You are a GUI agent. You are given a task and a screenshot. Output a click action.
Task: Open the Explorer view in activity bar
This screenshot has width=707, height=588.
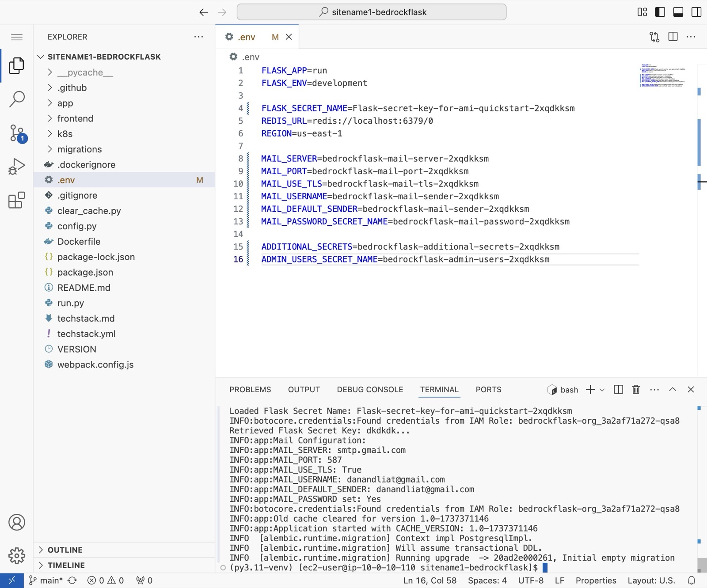coord(17,66)
